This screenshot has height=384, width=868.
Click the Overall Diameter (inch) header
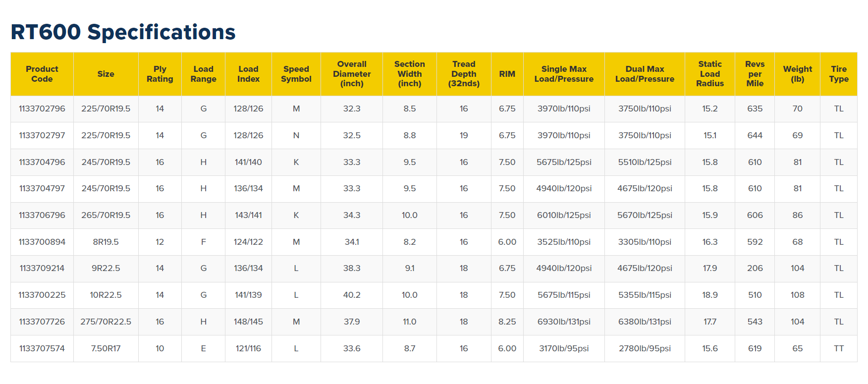click(x=352, y=74)
